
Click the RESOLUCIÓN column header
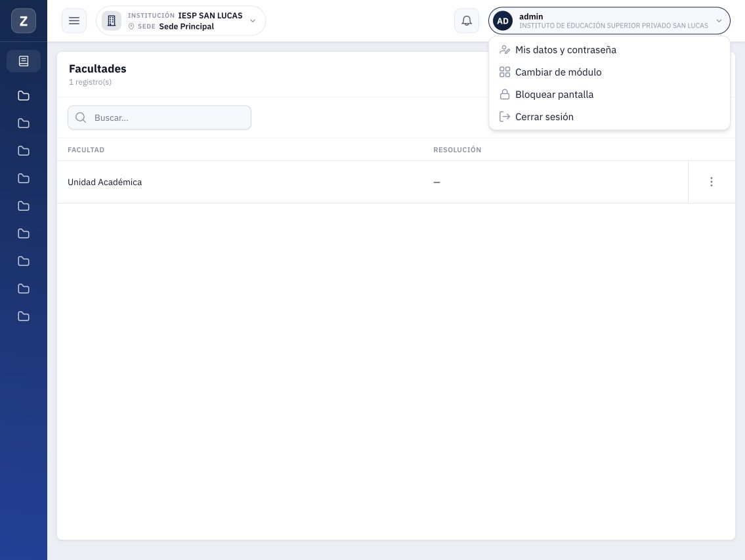click(x=457, y=150)
